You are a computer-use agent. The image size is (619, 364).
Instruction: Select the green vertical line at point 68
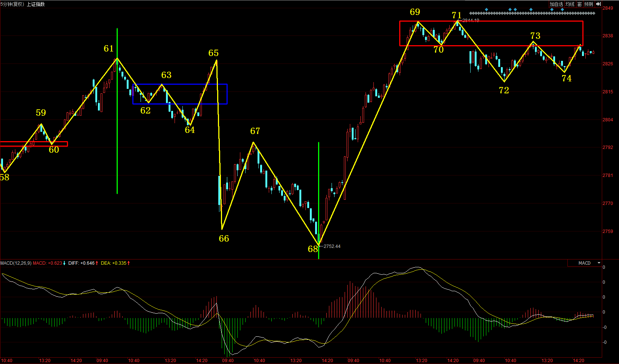tap(318, 168)
